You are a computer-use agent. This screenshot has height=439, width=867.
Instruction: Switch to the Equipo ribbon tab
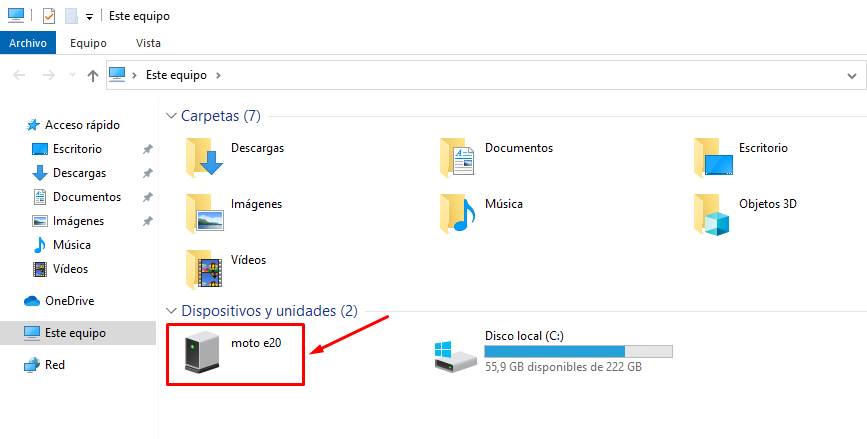(89, 43)
